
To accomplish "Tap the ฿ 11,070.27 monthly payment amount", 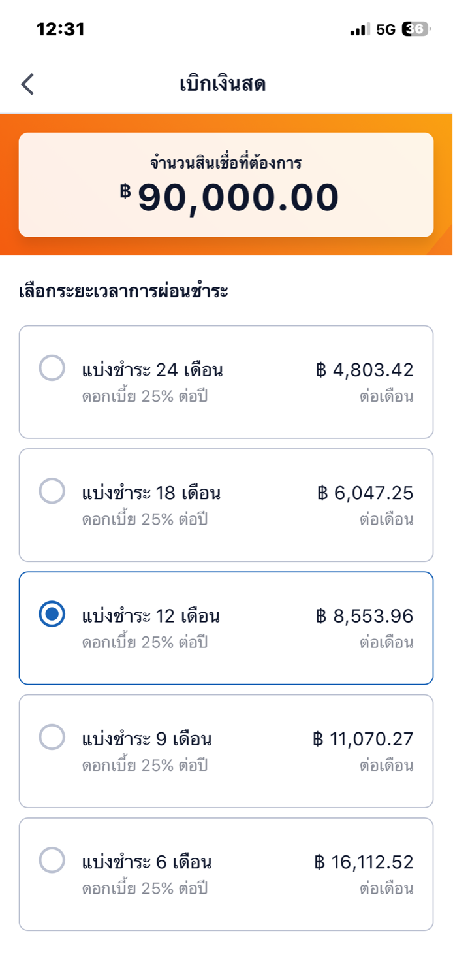I will click(x=363, y=739).
